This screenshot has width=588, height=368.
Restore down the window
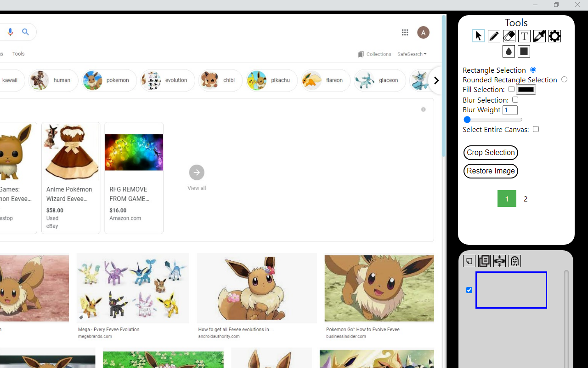pyautogui.click(x=556, y=5)
